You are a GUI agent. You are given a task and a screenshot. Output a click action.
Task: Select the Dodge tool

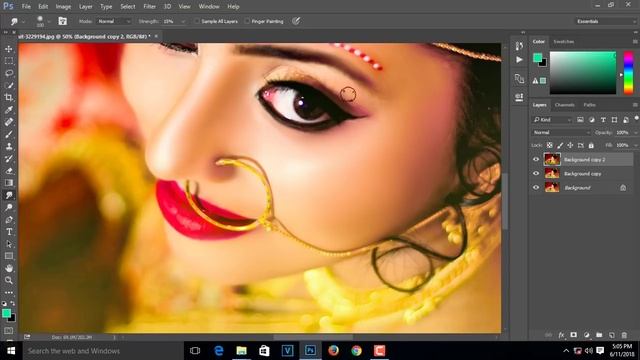9,207
